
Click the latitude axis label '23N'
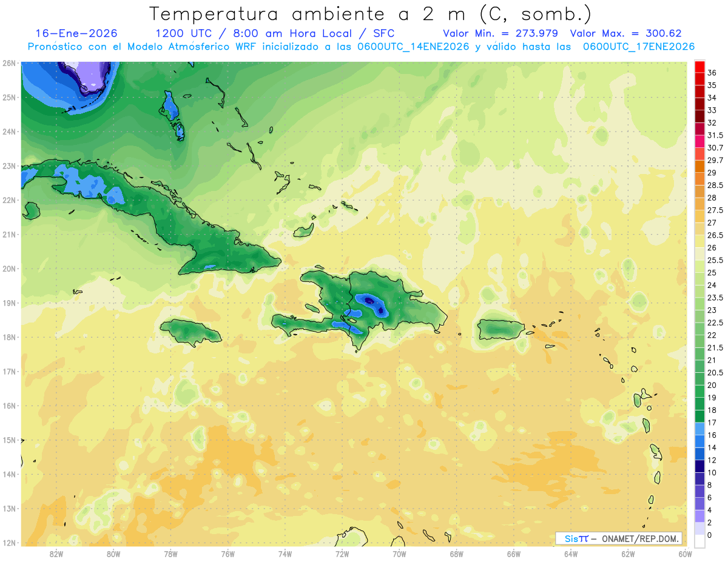coord(8,166)
